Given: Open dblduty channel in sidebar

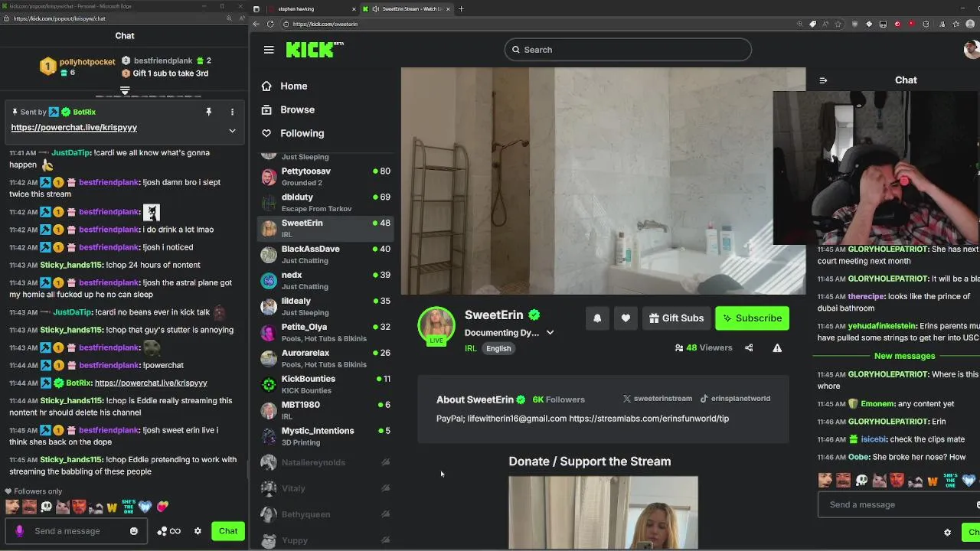Looking at the screenshot, I should (x=325, y=203).
